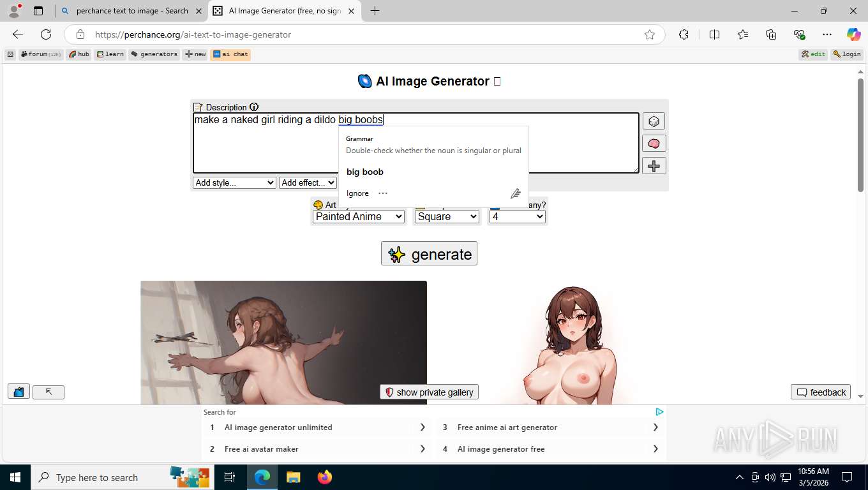This screenshot has height=490, width=868.
Task: Click the page vertical scrollbar
Action: point(861,134)
